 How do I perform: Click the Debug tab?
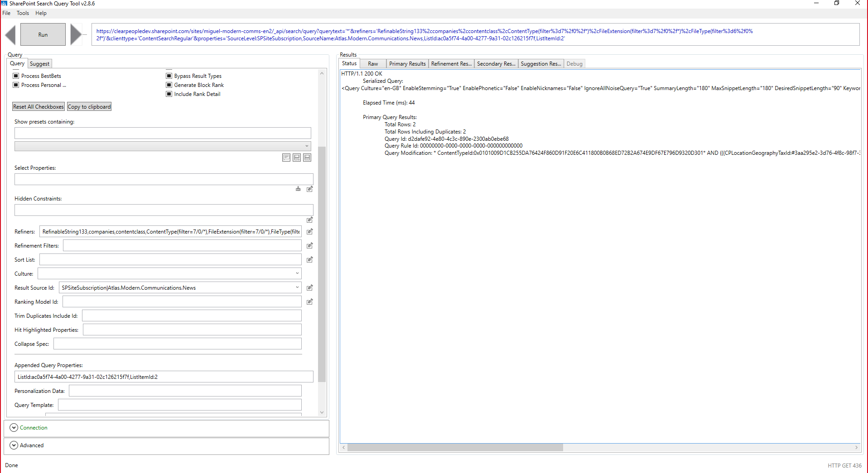[574, 64]
